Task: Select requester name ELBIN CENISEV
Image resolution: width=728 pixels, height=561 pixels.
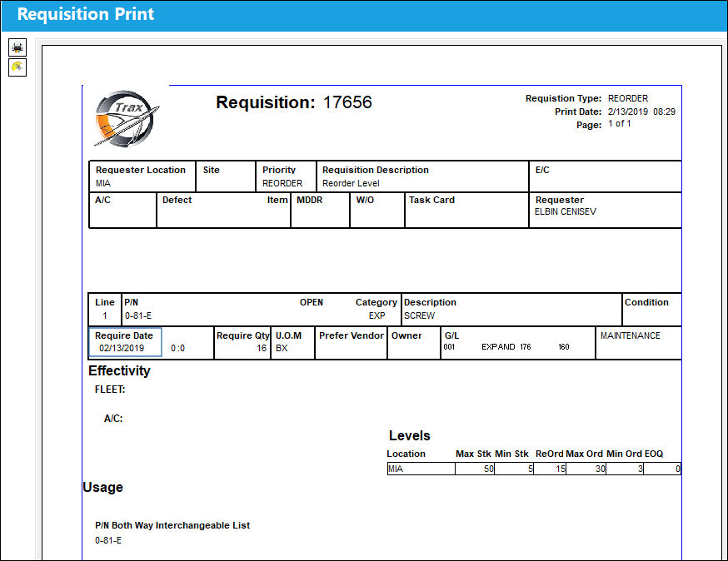Action: [565, 211]
